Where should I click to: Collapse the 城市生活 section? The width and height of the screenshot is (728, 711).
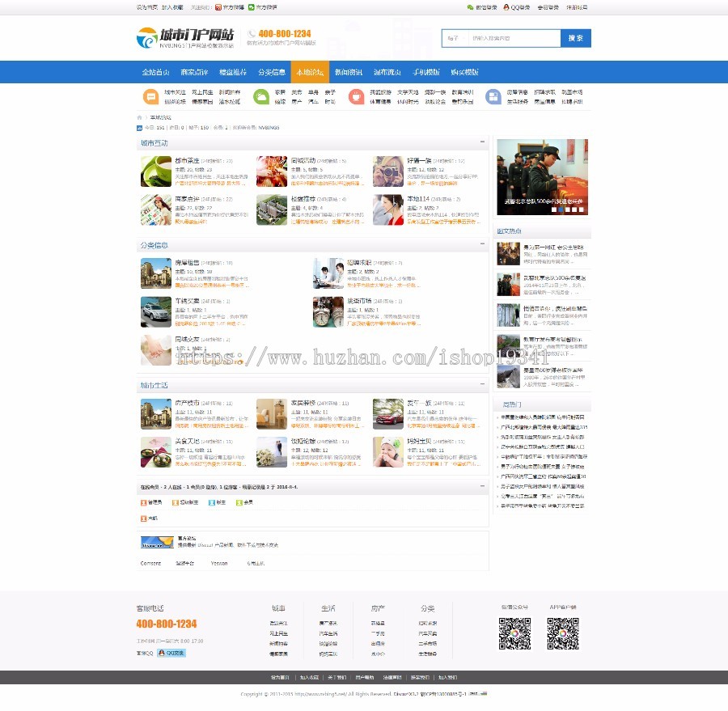[x=482, y=384]
